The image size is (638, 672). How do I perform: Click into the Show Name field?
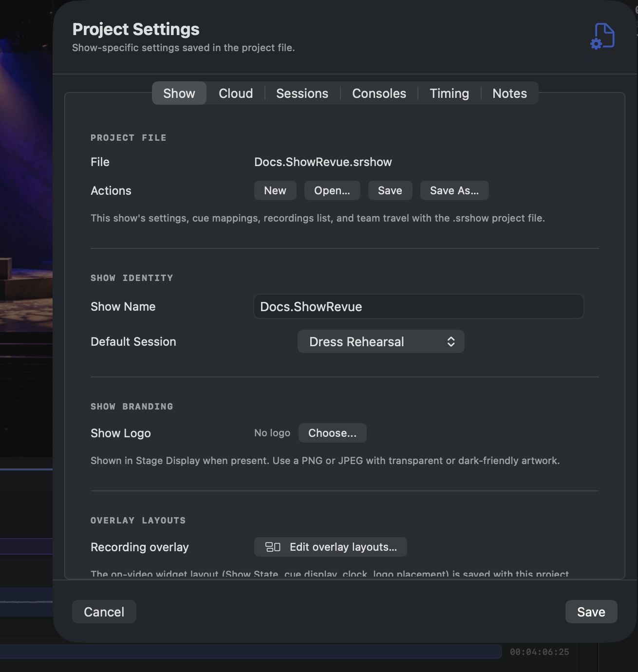(x=419, y=306)
